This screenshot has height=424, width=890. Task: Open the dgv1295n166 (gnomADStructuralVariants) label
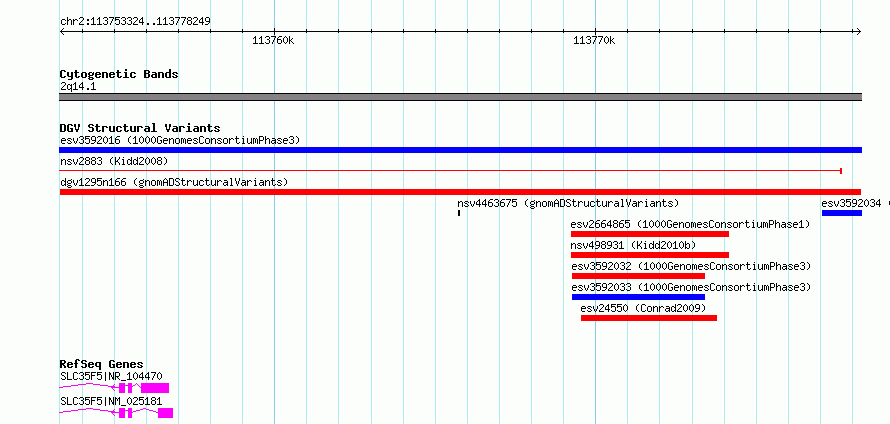pos(174,183)
